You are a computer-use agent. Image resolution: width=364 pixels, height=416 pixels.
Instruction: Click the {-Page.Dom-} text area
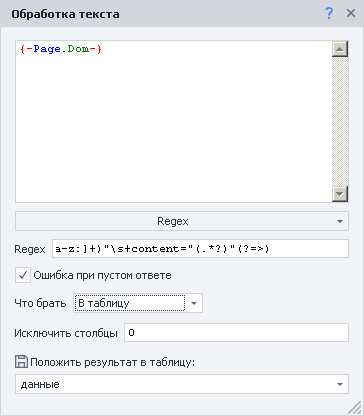[x=173, y=121]
